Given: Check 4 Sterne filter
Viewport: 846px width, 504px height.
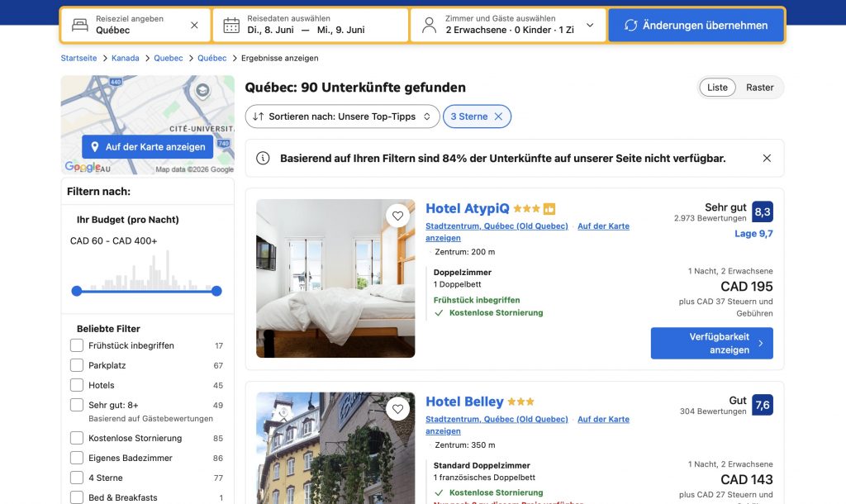Looking at the screenshot, I should click(77, 478).
